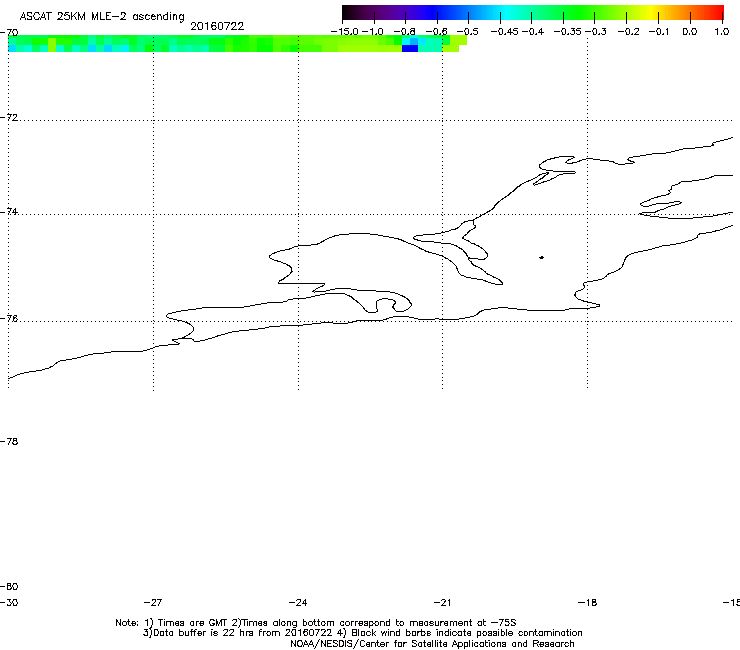Click the colorbar label -0.35
This screenshot has height=650, width=740.
tap(568, 32)
